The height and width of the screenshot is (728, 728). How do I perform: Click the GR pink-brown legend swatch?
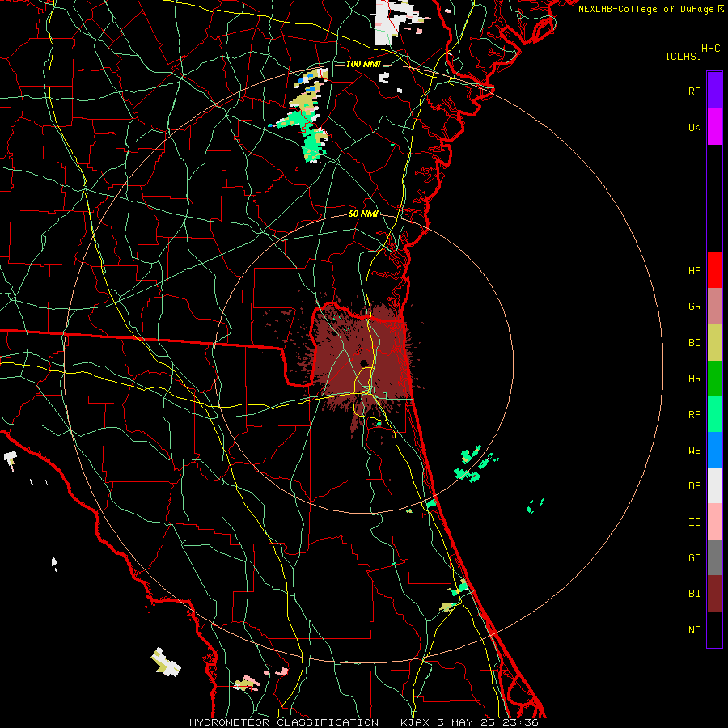[x=714, y=307]
